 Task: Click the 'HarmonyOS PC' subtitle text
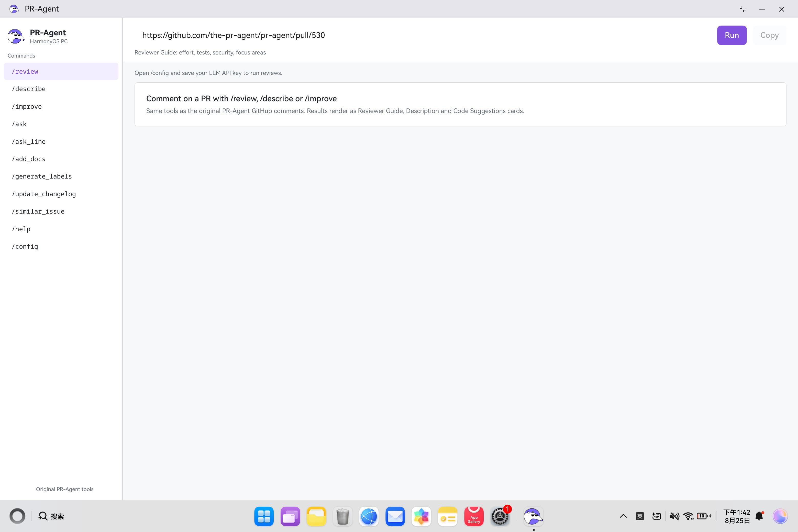click(49, 41)
